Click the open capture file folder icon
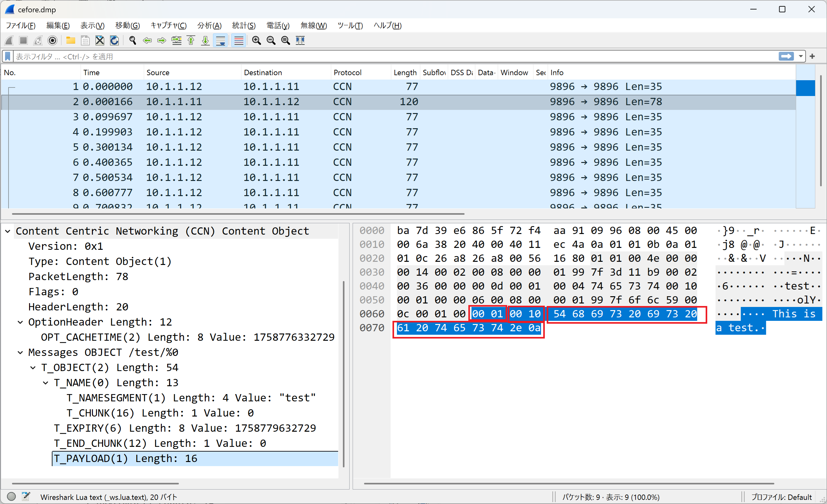The image size is (827, 504). (x=70, y=40)
